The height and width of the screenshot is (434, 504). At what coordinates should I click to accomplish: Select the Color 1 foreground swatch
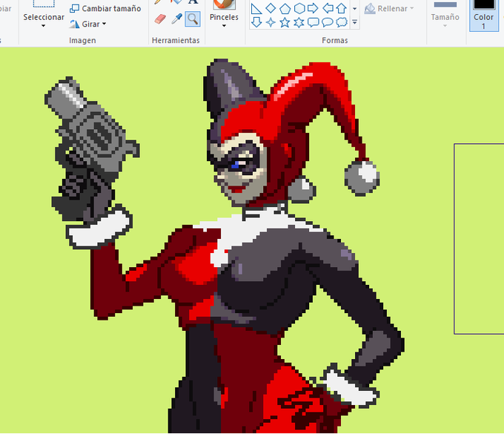pyautogui.click(x=484, y=15)
